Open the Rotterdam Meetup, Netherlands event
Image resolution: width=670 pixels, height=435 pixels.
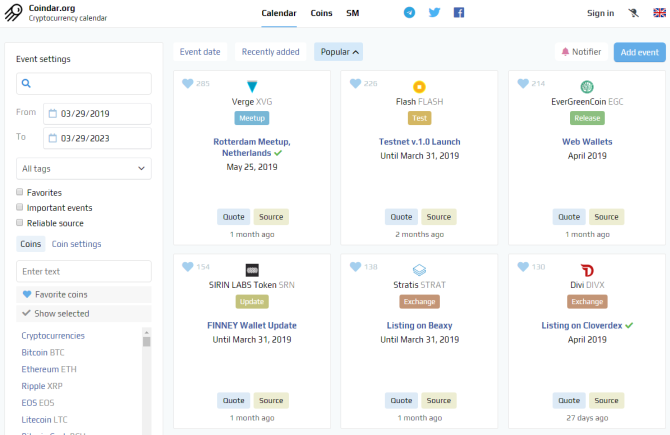252,147
